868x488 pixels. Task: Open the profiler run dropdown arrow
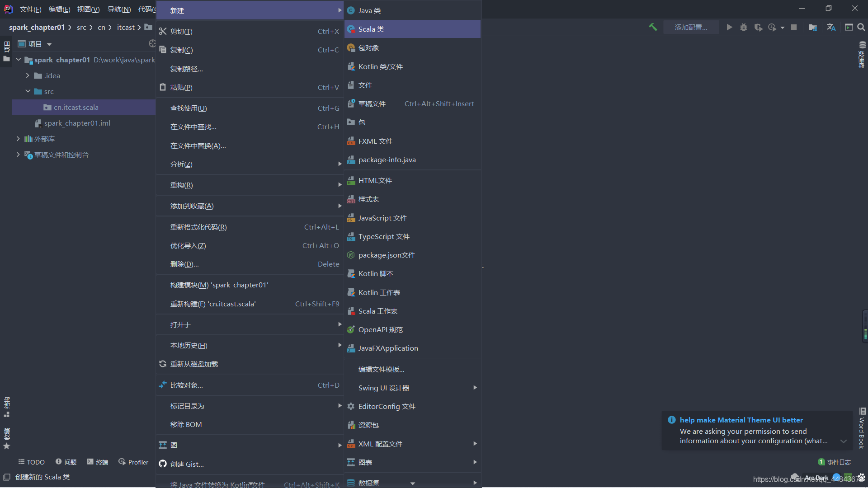pyautogui.click(x=783, y=28)
